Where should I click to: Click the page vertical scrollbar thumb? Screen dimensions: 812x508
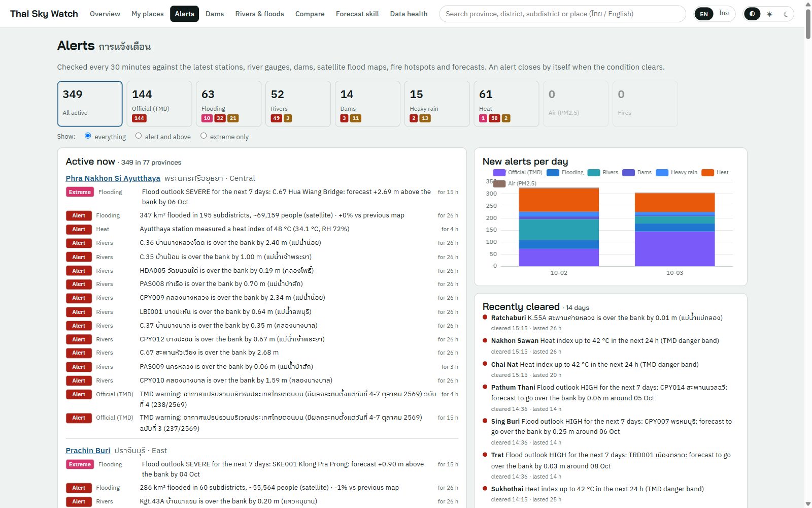tap(808, 23)
